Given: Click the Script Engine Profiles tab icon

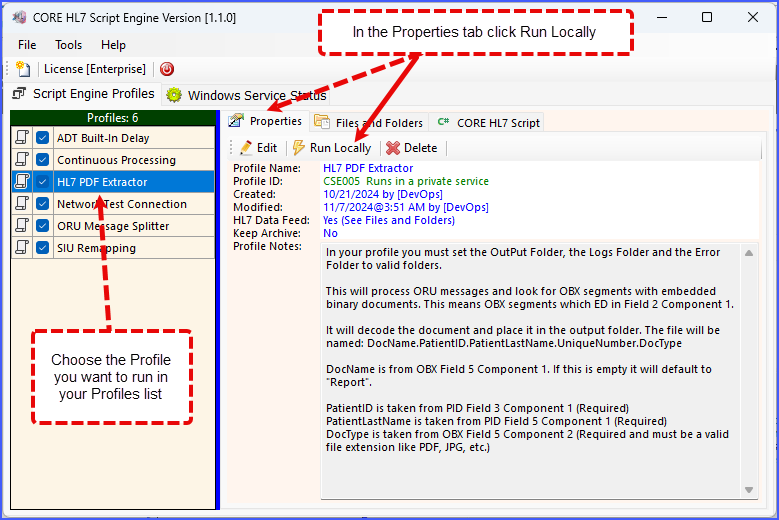Looking at the screenshot, I should [x=19, y=93].
